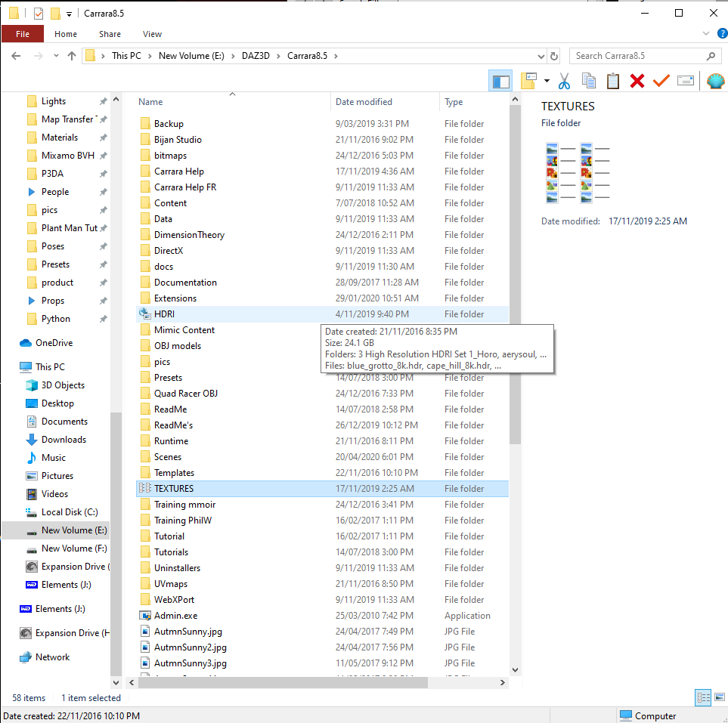728x723 pixels.
Task: Click the red X Delete icon
Action: point(637,81)
